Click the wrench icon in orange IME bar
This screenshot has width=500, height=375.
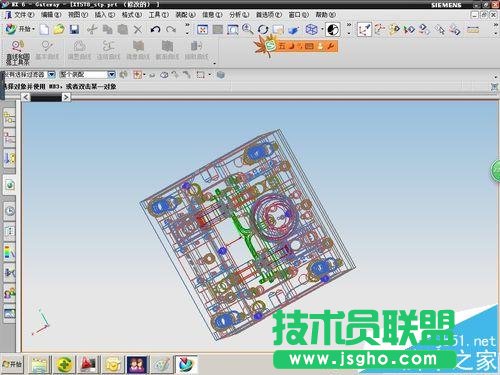(331, 46)
